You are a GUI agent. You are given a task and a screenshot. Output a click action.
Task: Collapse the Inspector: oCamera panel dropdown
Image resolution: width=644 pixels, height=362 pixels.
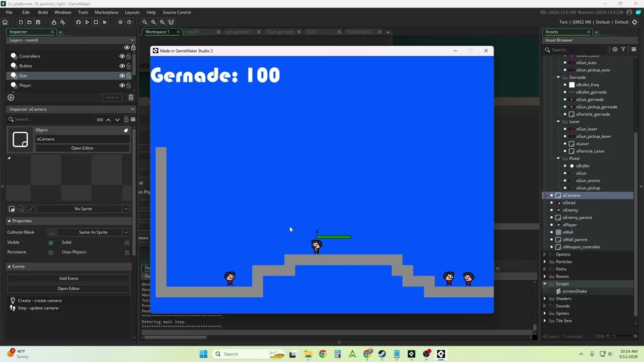coord(132,109)
